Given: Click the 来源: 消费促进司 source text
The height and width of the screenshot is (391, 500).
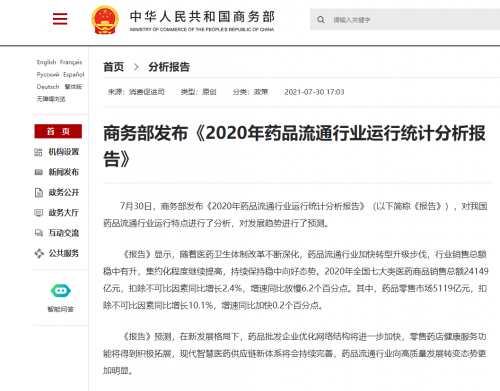Looking at the screenshot, I should pyautogui.click(x=136, y=92).
